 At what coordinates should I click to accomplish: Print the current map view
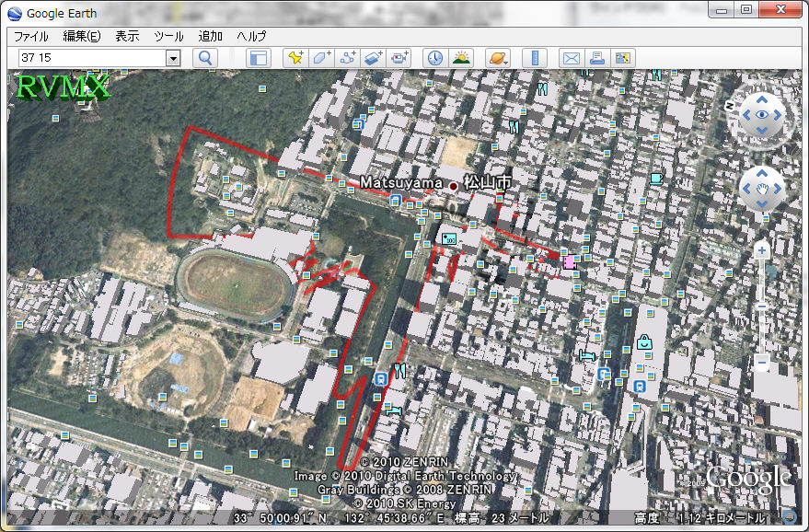coord(597,58)
